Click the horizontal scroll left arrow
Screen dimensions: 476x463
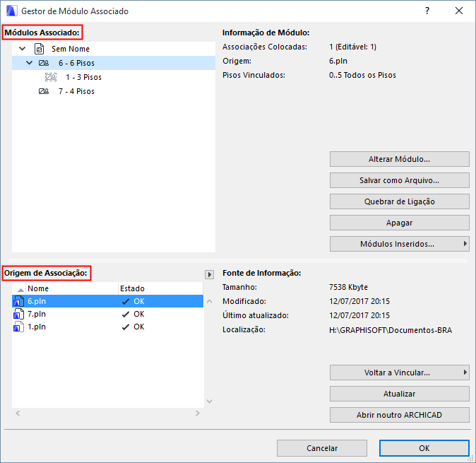coord(18,414)
